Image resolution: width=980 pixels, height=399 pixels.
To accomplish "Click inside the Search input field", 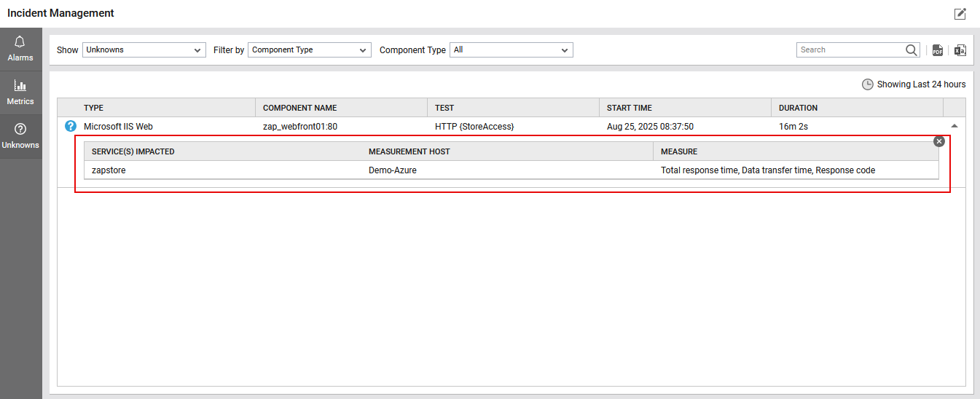I will pyautogui.click(x=850, y=50).
